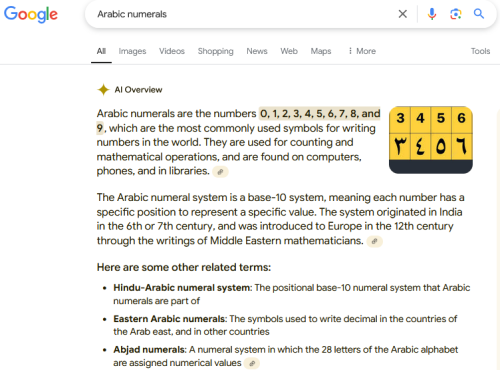
Task: Open the Shopping tab
Action: coord(216,51)
